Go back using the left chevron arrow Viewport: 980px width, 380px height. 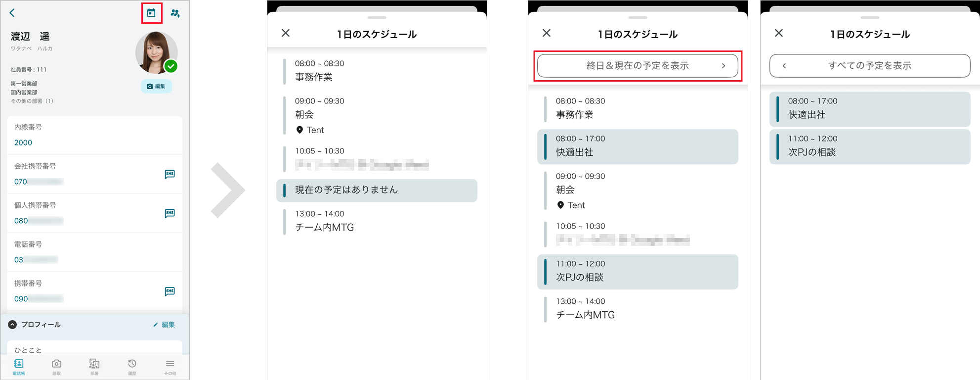click(x=12, y=13)
